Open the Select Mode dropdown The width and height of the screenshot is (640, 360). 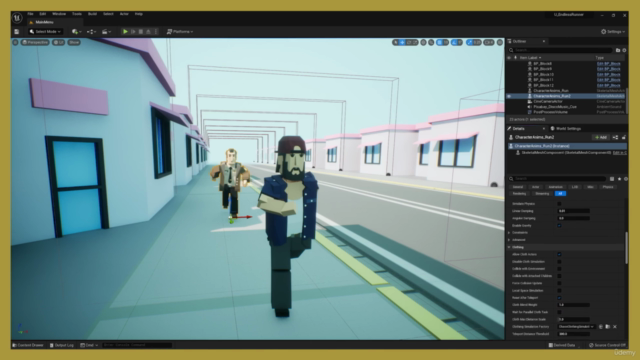pos(45,31)
